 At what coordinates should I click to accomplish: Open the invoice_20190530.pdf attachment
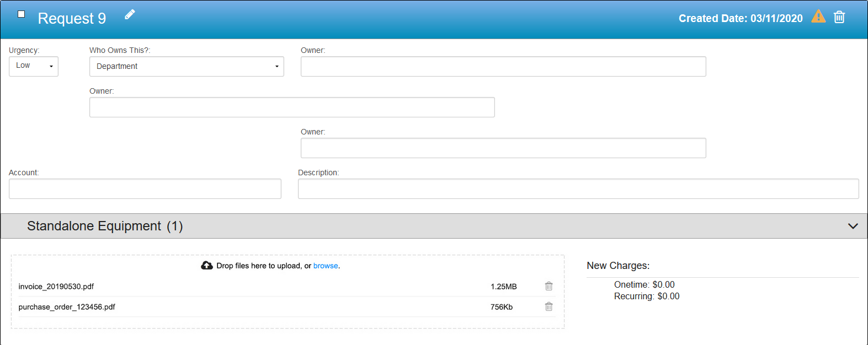coord(56,287)
